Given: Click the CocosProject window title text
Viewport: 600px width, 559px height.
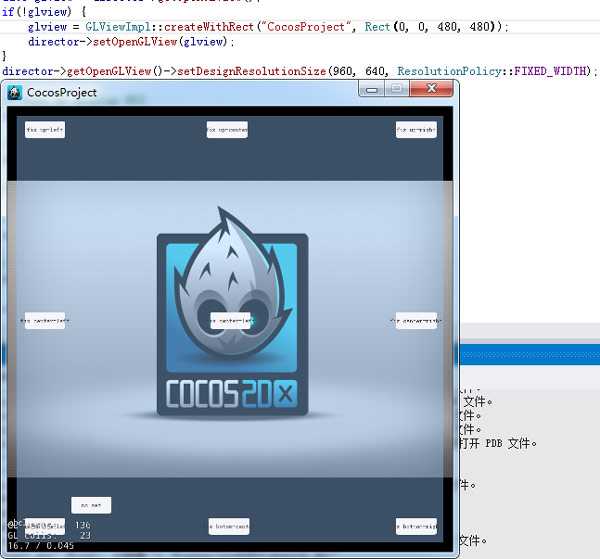Looking at the screenshot, I should tap(62, 93).
